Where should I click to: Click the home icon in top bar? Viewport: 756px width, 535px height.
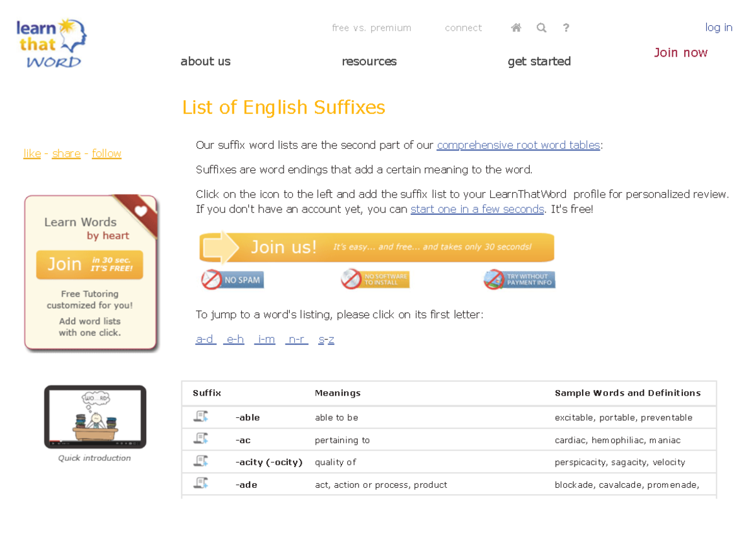click(x=516, y=28)
